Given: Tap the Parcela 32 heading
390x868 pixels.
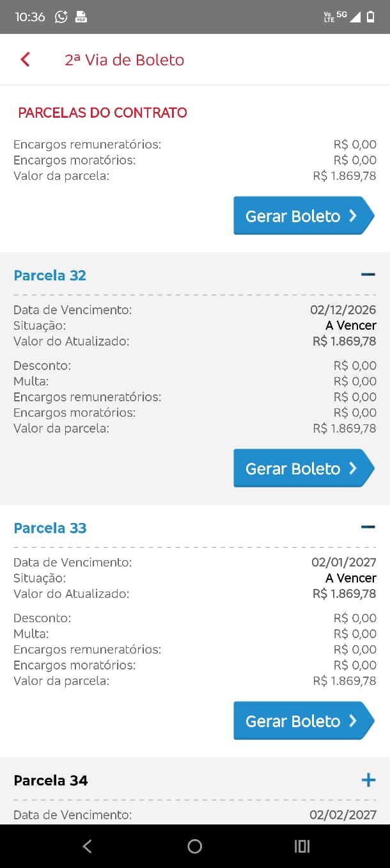Looking at the screenshot, I should point(50,275).
